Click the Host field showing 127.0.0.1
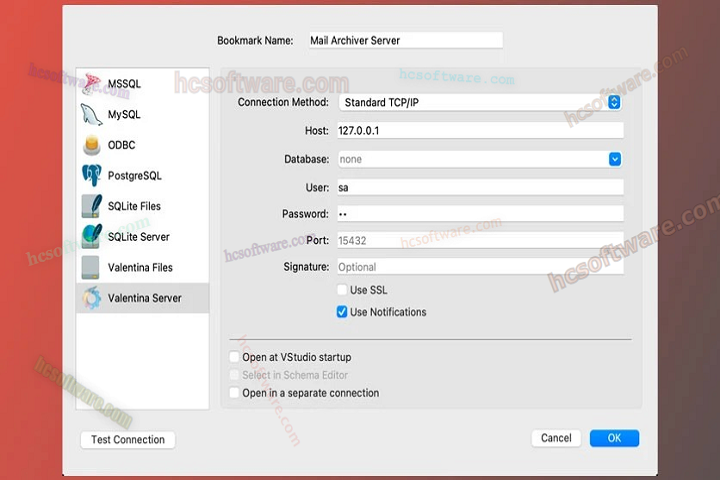The height and width of the screenshot is (480, 720). point(480,130)
